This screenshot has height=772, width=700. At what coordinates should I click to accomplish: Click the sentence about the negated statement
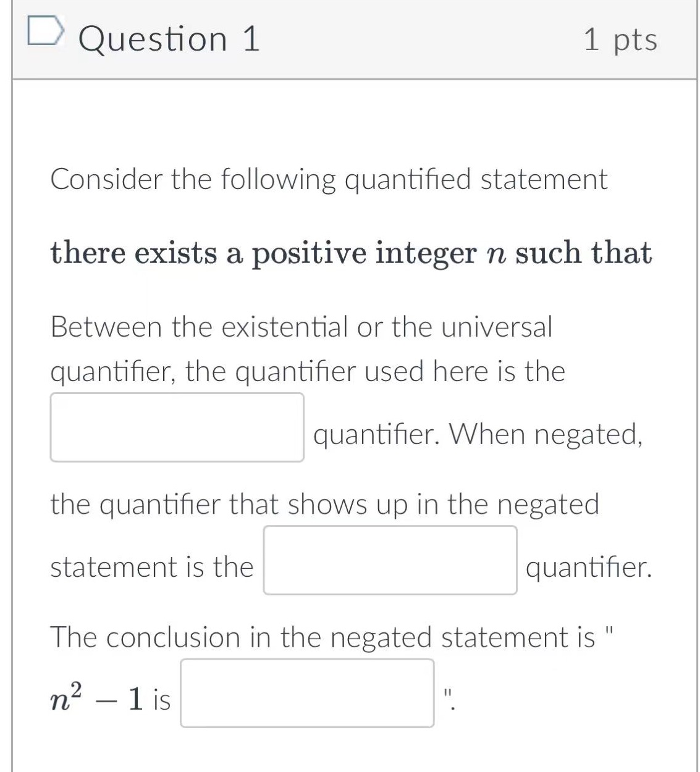coord(324,503)
